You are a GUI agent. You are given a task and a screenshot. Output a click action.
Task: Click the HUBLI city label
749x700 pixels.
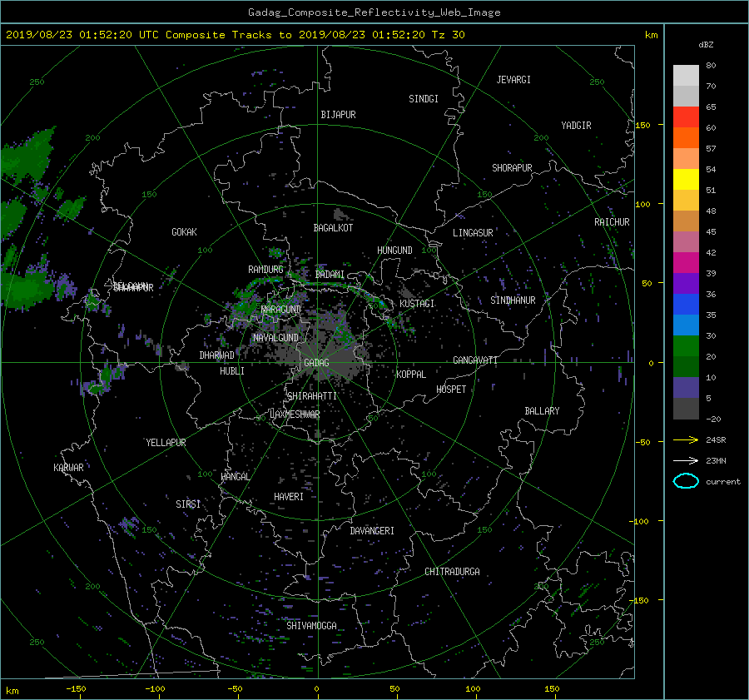point(232,371)
